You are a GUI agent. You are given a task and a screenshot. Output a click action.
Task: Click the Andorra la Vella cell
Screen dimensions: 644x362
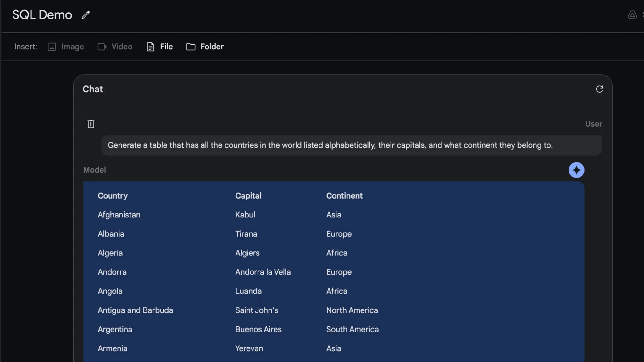click(x=263, y=272)
